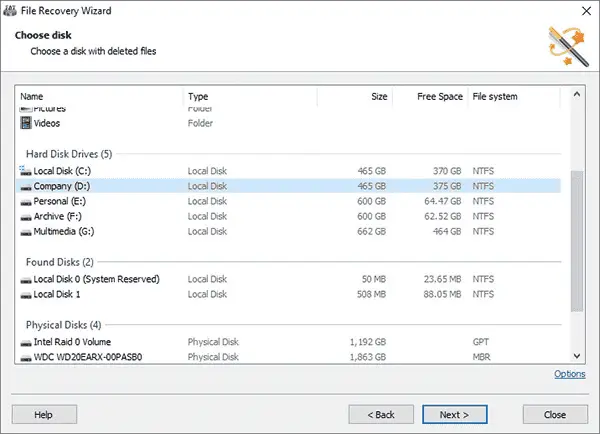
Task: Click the scrollbar down arrow
Action: click(x=577, y=356)
